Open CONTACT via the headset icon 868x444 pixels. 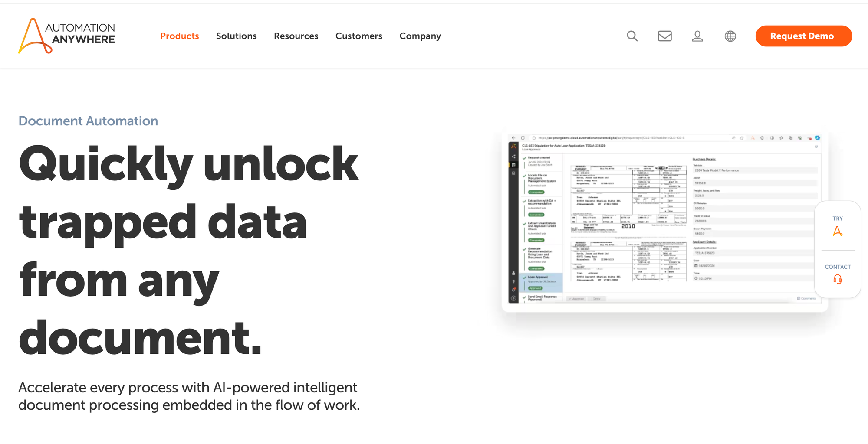838,280
